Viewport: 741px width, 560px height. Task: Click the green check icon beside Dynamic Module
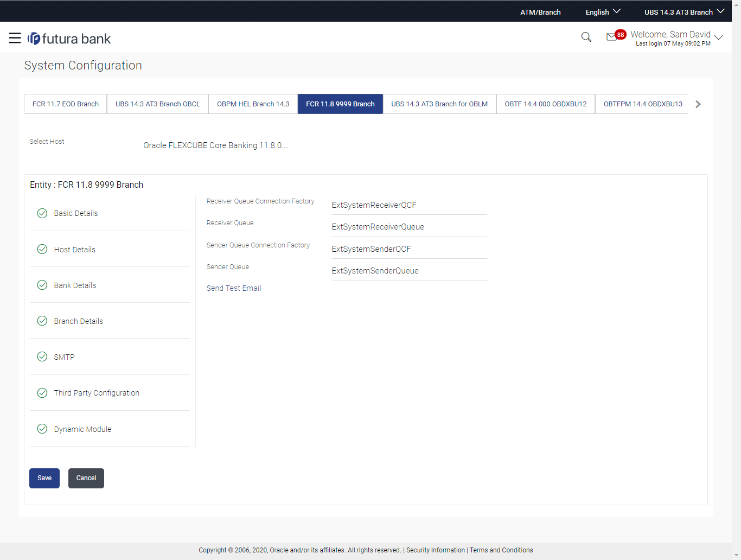pos(42,429)
